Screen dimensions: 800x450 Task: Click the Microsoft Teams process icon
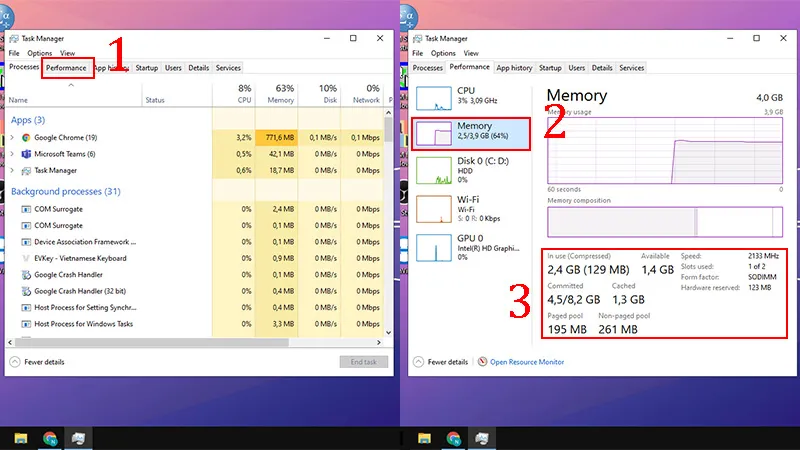click(x=26, y=154)
